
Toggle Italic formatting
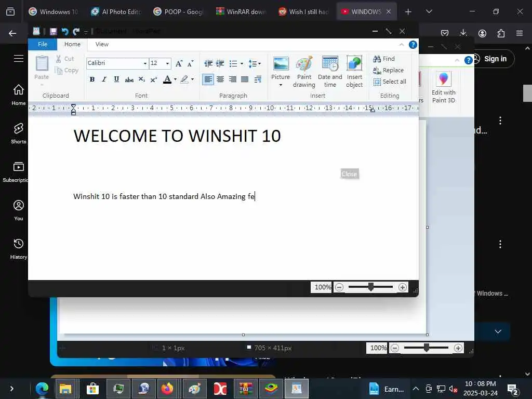coord(104,79)
